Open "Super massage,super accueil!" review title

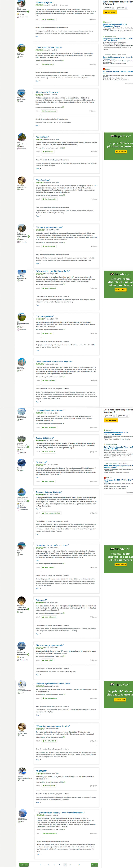[49, 645]
